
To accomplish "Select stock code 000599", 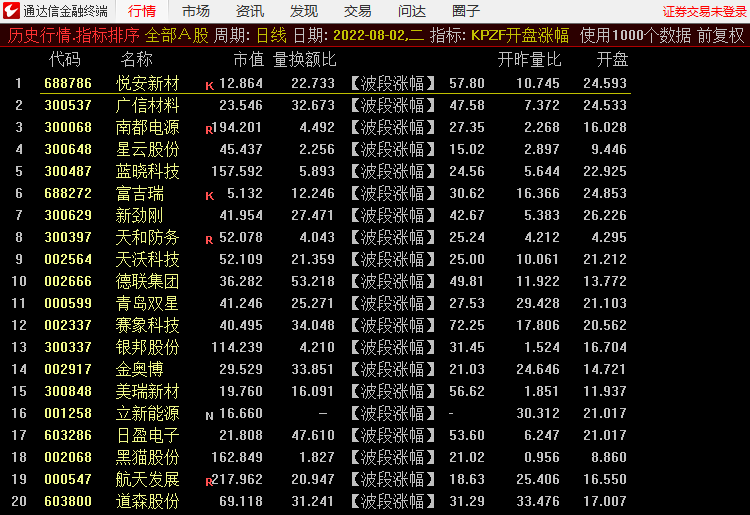I will click(x=68, y=303).
